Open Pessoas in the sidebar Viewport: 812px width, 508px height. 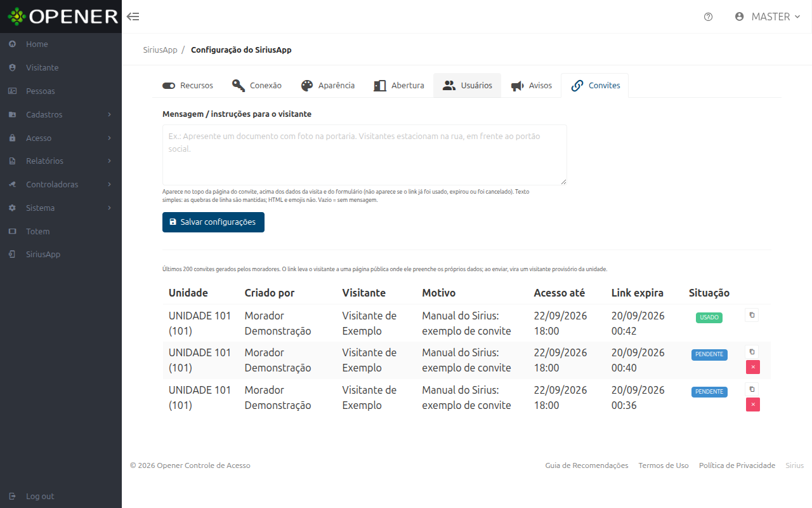pyautogui.click(x=61, y=91)
